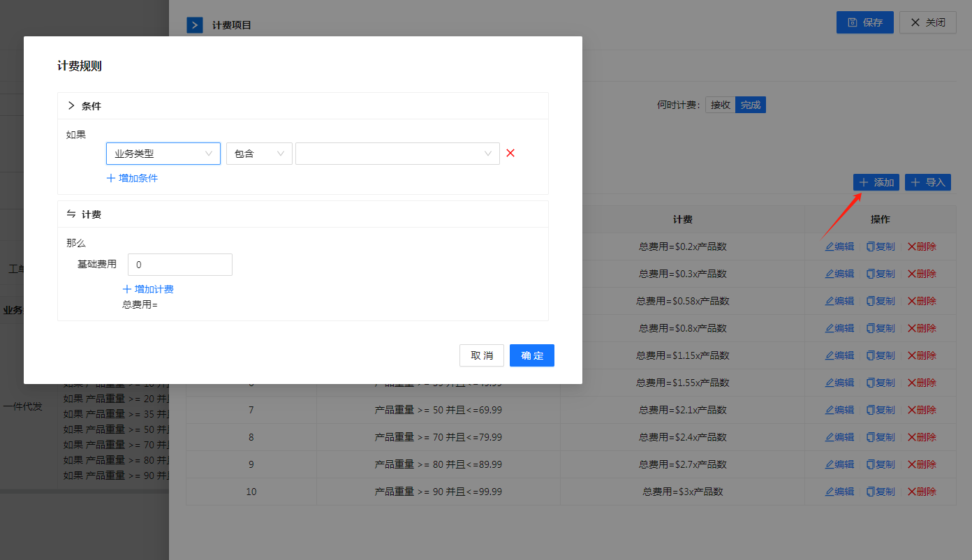
Task: Click the plus icon beside 增加条件
Action: 111,178
